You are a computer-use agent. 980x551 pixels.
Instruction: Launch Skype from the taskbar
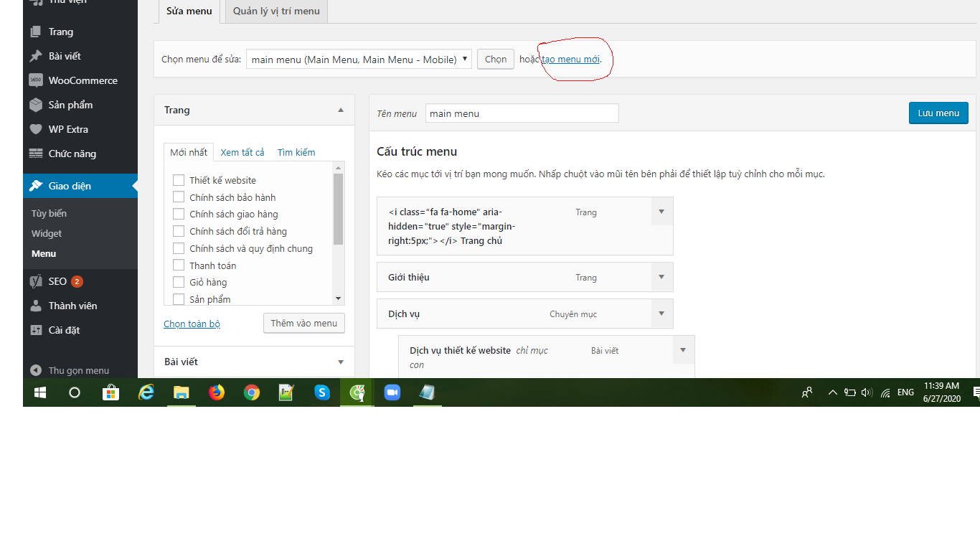[322, 392]
